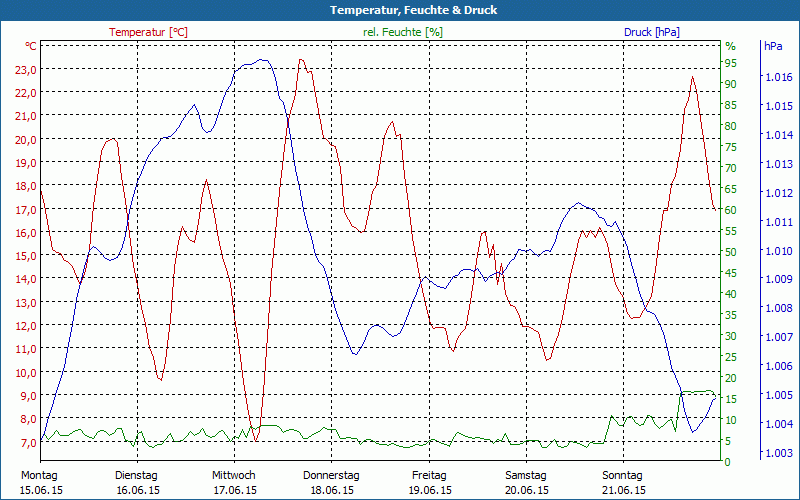Click the 15,0 temperature axis tick value
This screenshot has height=500, width=800.
[x=26, y=256]
